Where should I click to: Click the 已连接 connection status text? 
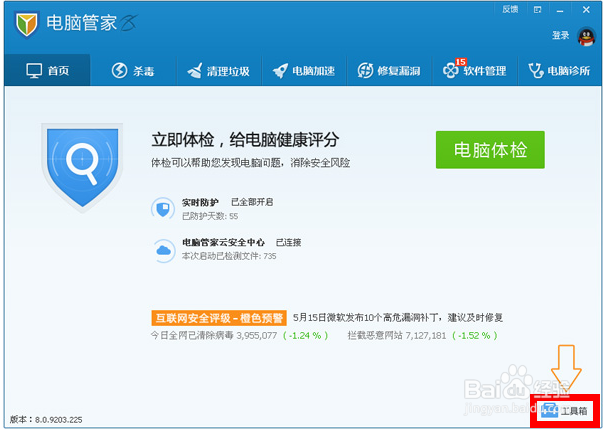tap(288, 242)
